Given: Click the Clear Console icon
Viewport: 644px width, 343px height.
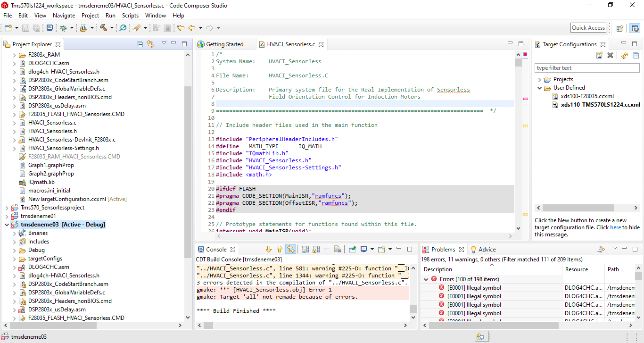Looking at the screenshot, I should point(338,249).
